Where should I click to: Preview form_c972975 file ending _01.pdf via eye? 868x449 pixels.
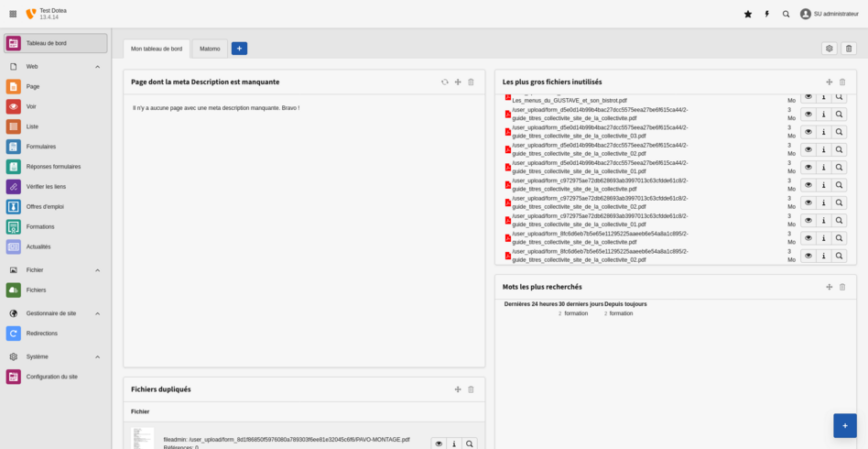(808, 221)
